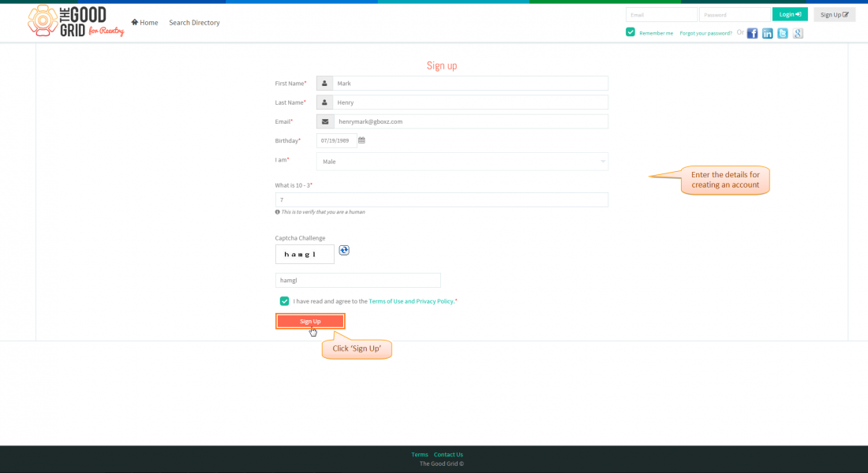
Task: Click the person icon beside Last Name
Action: click(x=324, y=102)
